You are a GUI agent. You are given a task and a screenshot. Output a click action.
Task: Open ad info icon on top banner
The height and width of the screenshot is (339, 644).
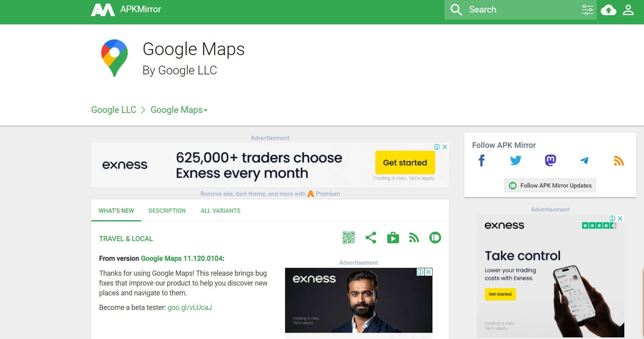[x=437, y=147]
